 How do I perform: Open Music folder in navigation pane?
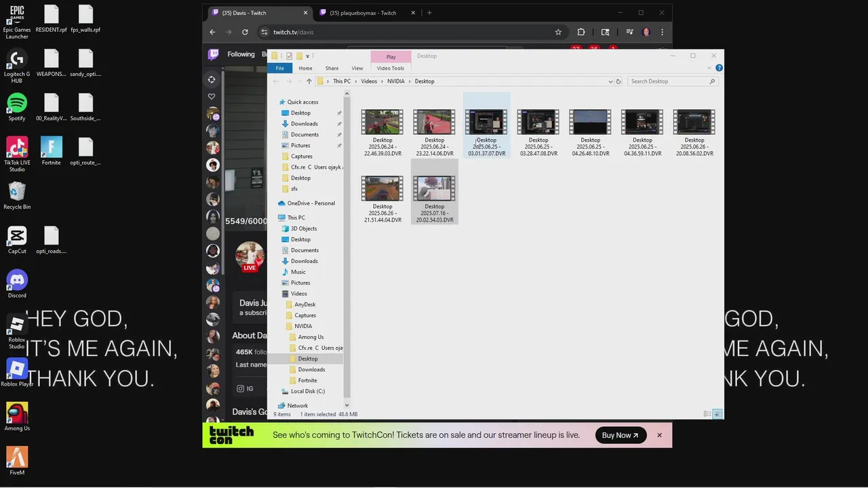tap(298, 272)
